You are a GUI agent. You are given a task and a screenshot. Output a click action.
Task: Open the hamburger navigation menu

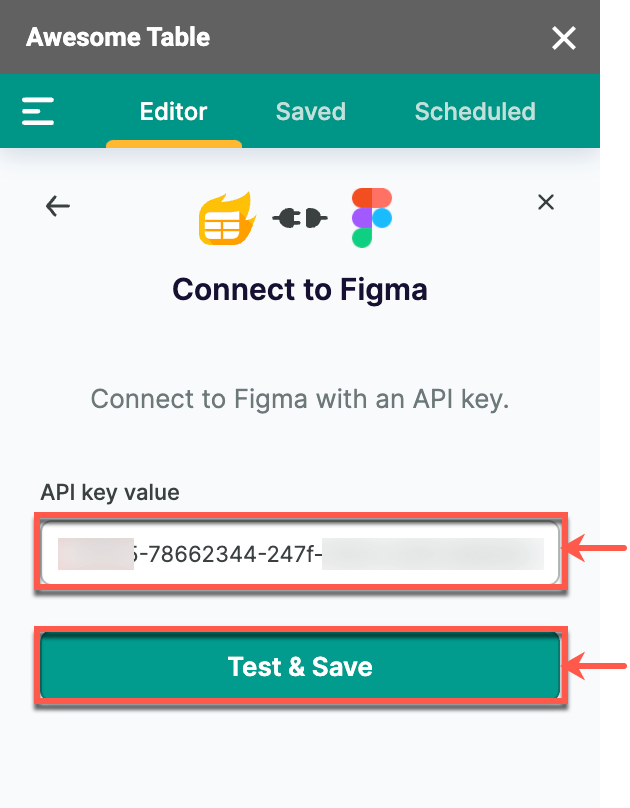(38, 111)
